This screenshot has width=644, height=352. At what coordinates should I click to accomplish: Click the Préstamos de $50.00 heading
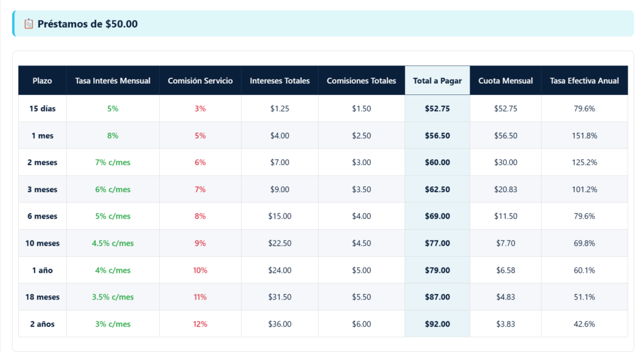coord(87,24)
